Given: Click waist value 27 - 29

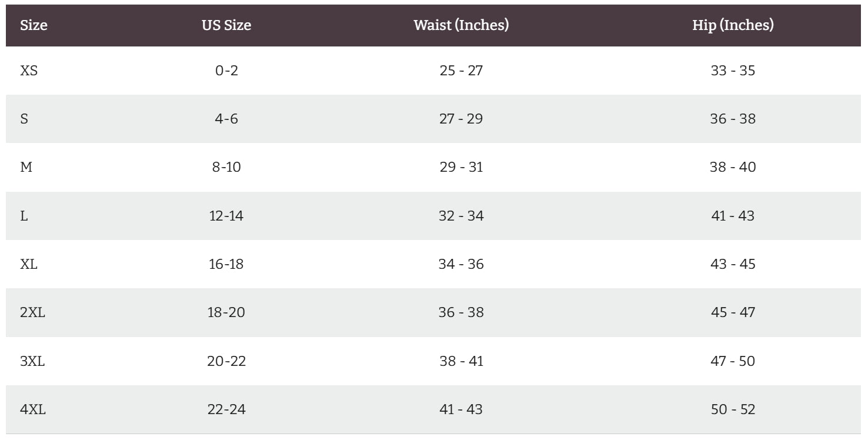Looking at the screenshot, I should click(461, 119).
